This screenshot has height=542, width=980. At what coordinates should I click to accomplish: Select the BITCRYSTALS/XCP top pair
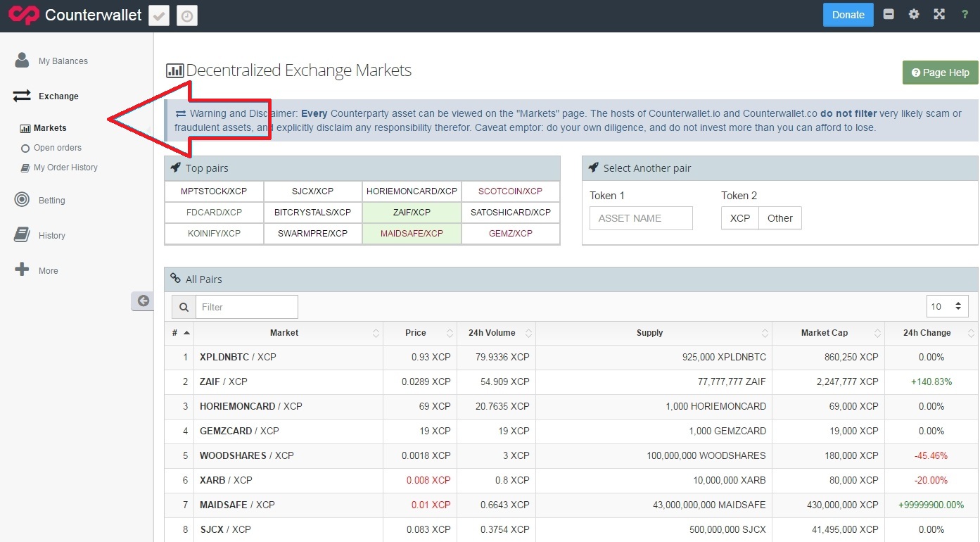[312, 213]
